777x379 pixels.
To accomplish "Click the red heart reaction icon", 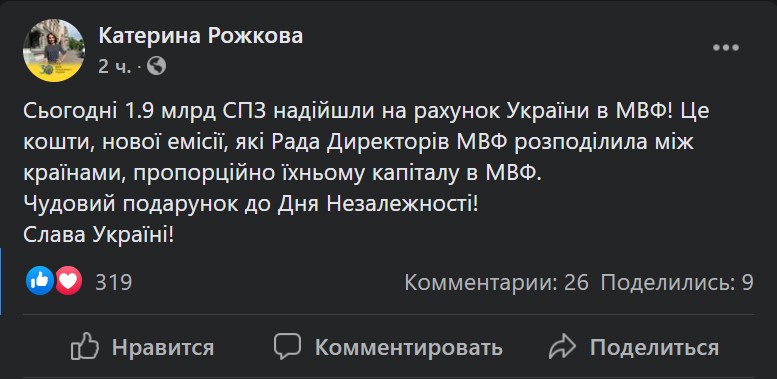I will click(68, 281).
